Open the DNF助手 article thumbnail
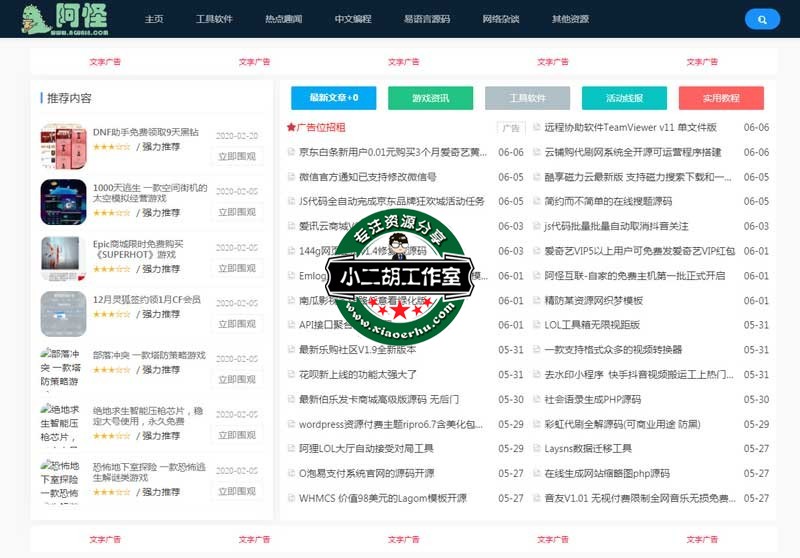Screen dimensions: 800x558 63,146
